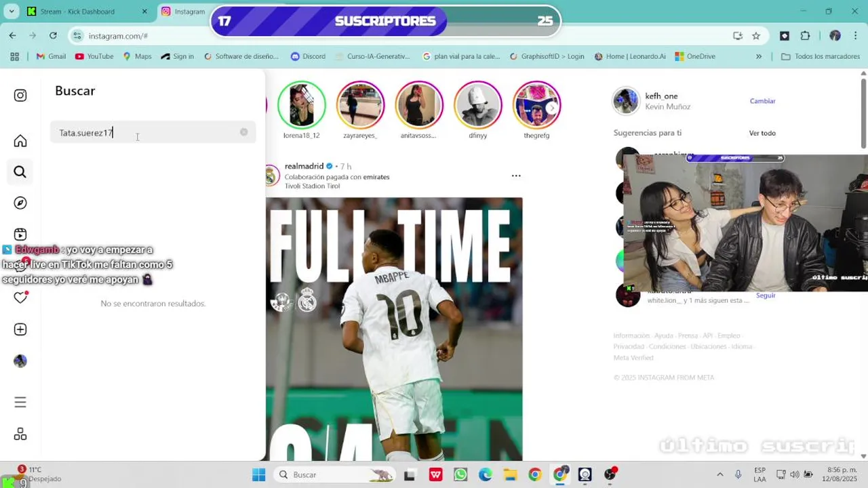Image resolution: width=868 pixels, height=488 pixels.
Task: Go to Instagram Home icon
Action: point(20,141)
